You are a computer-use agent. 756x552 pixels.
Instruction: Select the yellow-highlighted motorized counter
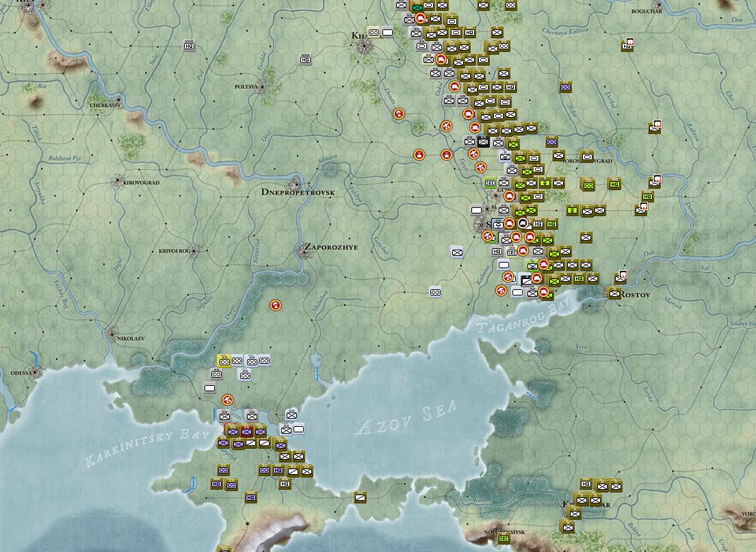[224, 360]
